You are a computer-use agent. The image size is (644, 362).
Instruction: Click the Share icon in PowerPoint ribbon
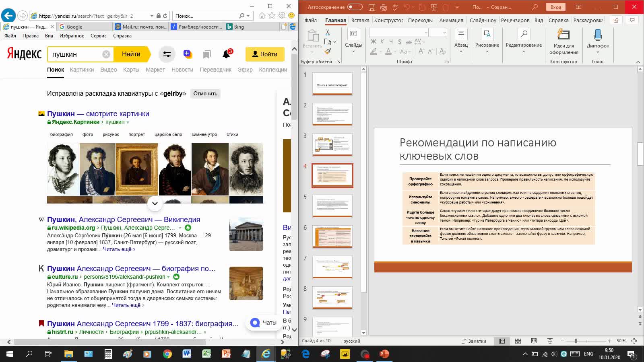[x=616, y=20]
